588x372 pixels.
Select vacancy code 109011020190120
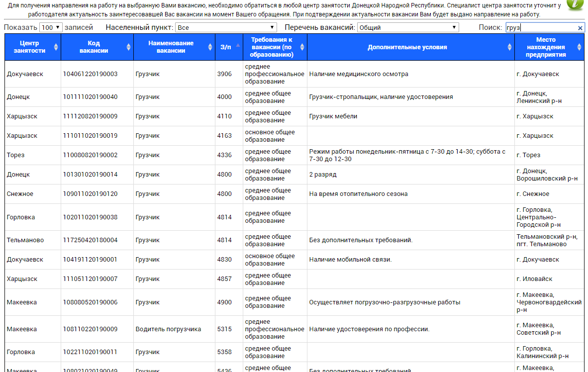coord(90,194)
